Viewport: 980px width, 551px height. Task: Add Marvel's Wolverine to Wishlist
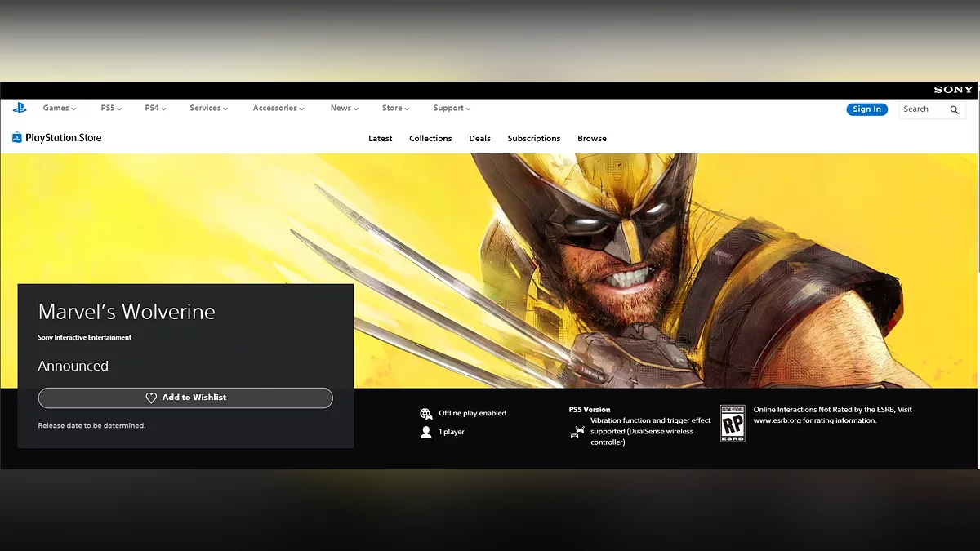coord(185,398)
